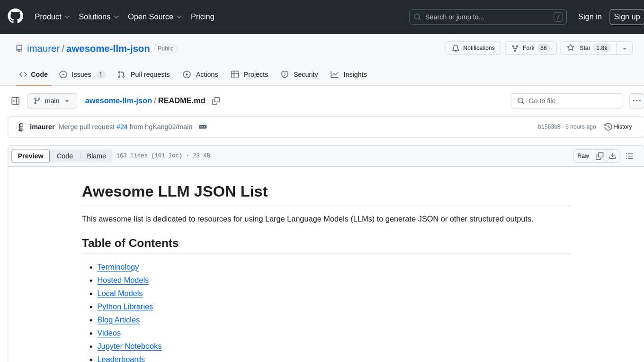Jump to the Videos section
Screen dimensions: 644x362
point(109,333)
